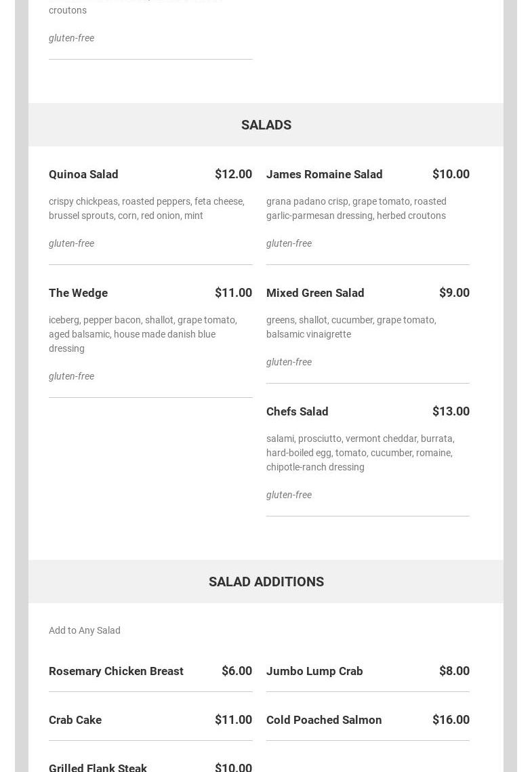Click the Quinoa Salad $12.00 price

pos(233,174)
